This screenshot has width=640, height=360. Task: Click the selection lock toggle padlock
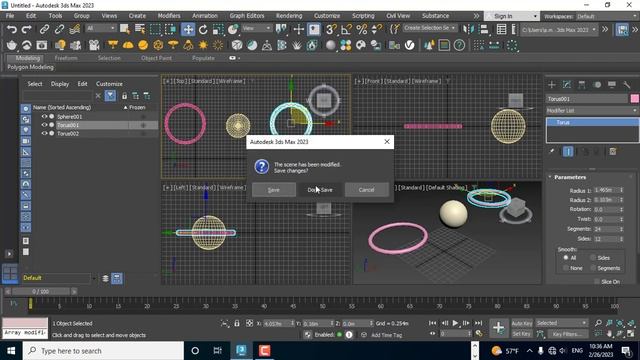pos(237,323)
